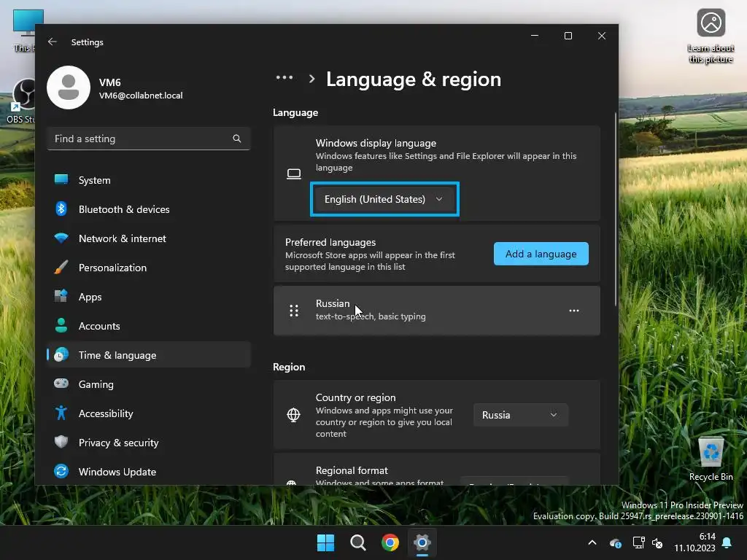Click in the Find a setting field

click(x=149, y=139)
